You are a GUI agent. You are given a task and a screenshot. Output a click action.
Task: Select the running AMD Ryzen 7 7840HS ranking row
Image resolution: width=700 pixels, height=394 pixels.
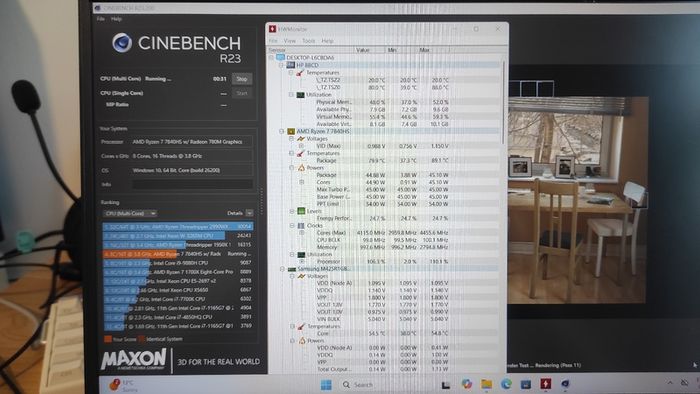[x=178, y=253]
